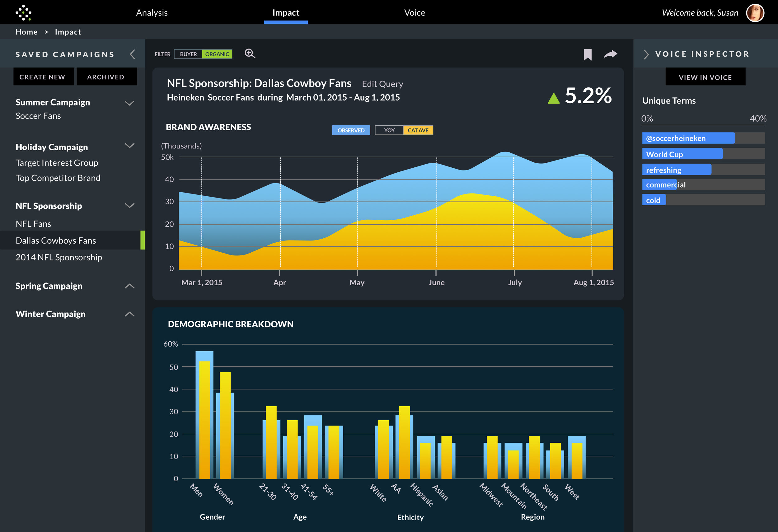
Task: Click the 21-30 age bar
Action: (x=271, y=442)
